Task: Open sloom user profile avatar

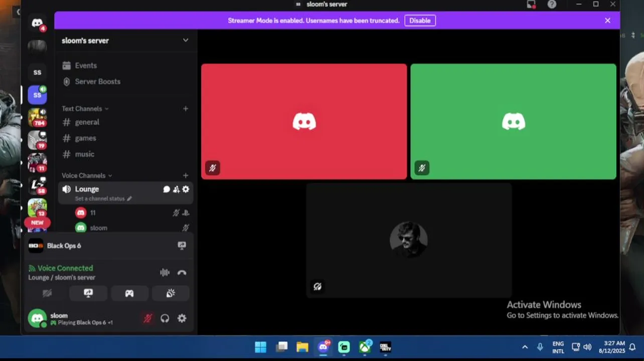Action: coord(37,319)
